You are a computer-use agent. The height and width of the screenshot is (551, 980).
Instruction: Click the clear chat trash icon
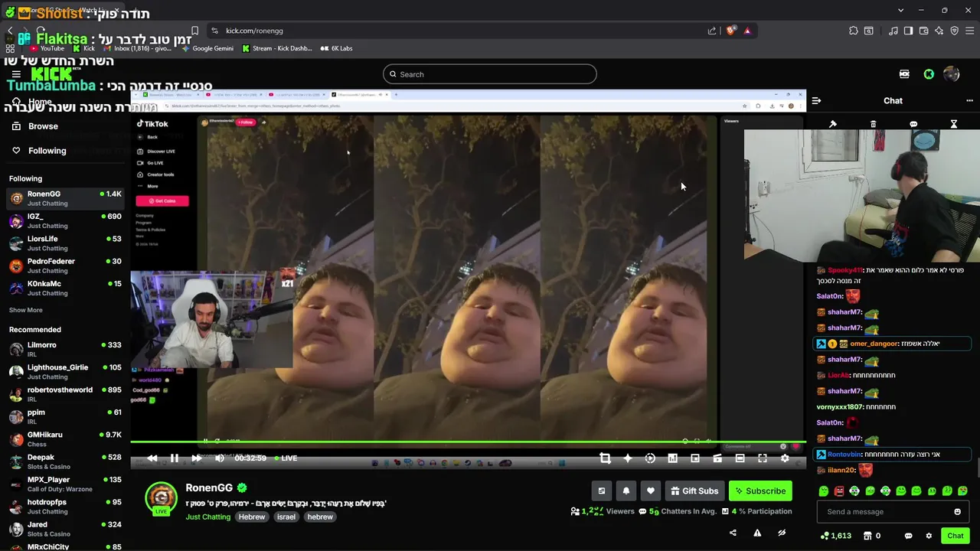(x=873, y=124)
